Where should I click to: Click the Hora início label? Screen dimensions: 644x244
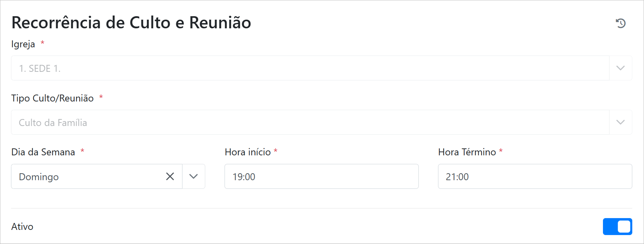point(248,152)
